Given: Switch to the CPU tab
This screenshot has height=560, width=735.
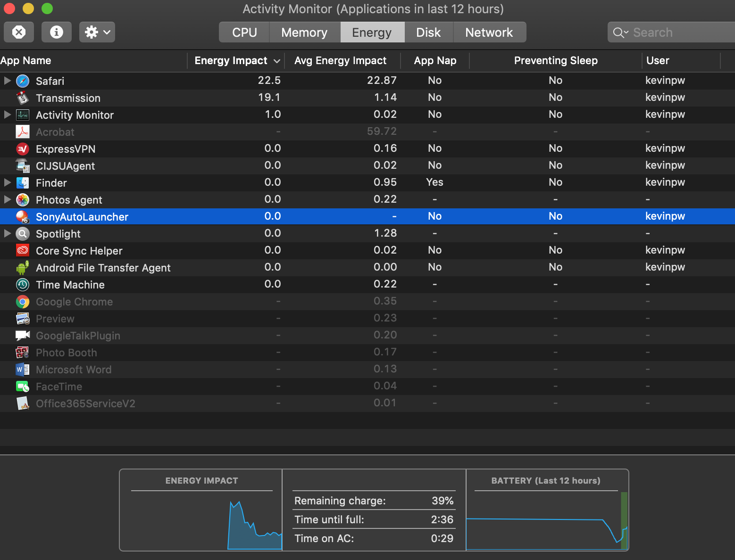Looking at the screenshot, I should click(244, 33).
